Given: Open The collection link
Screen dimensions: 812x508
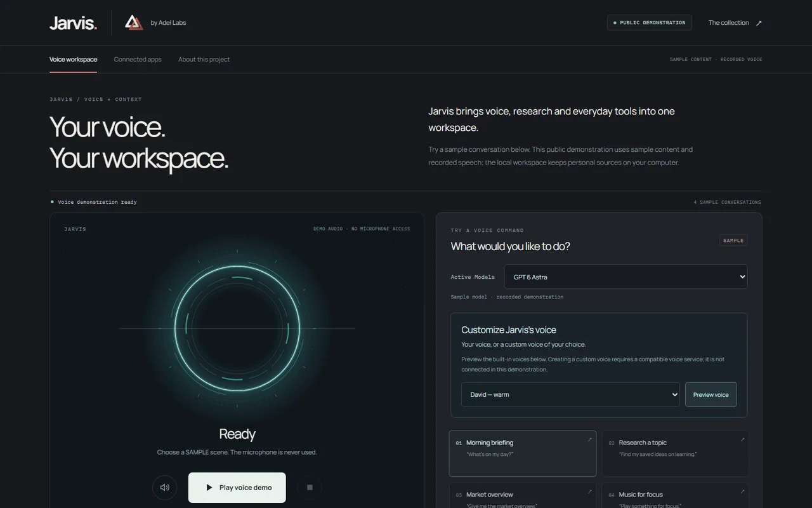Looking at the screenshot, I should [x=728, y=23].
